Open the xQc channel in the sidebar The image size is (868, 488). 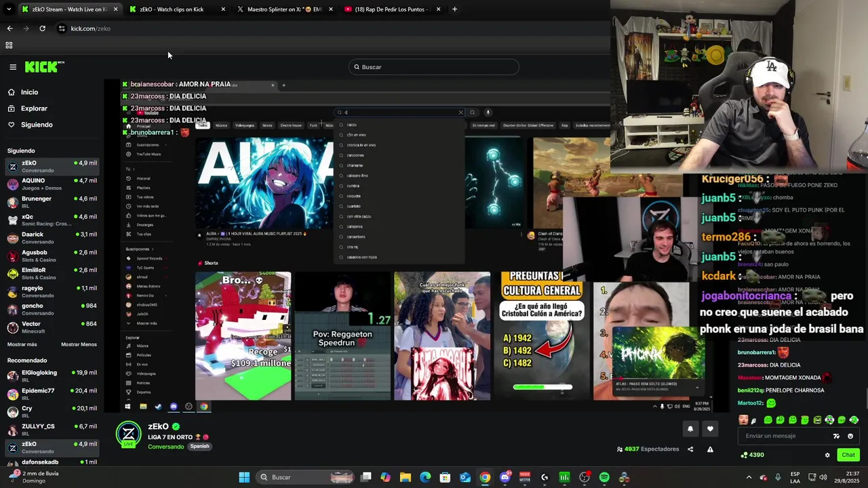tap(52, 220)
